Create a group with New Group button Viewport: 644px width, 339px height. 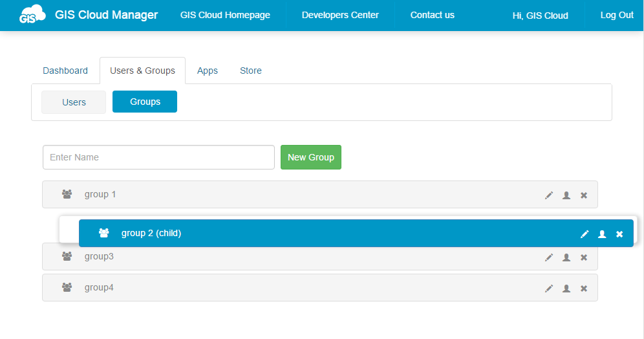pos(311,157)
